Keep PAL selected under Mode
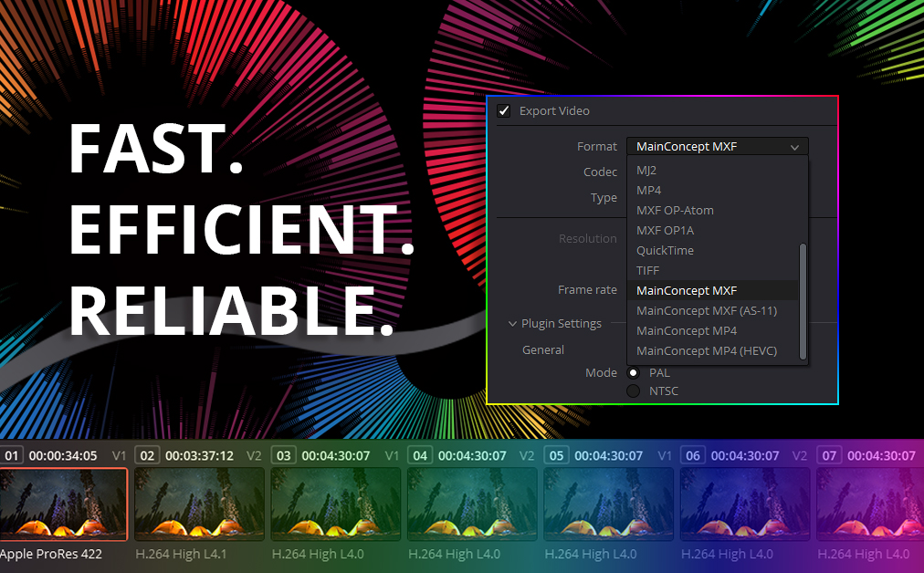Screen dimensions: 924x573 (634, 372)
